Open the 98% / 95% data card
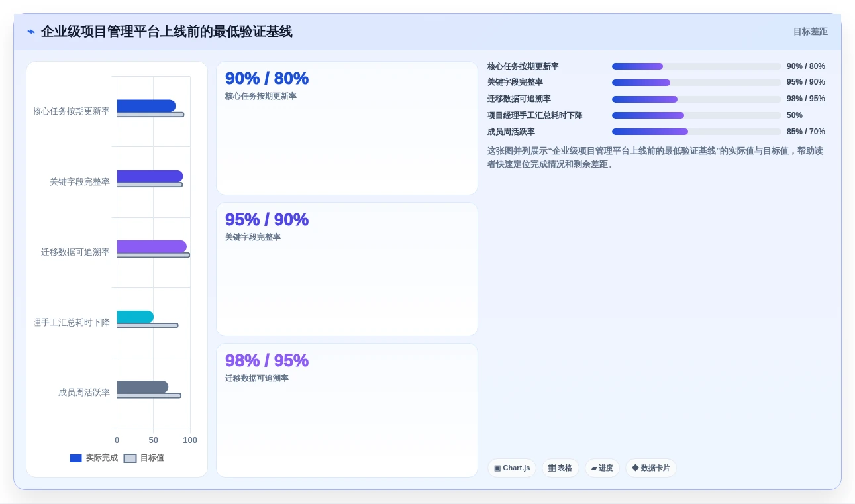This screenshot has width=855, height=504. [x=347, y=411]
